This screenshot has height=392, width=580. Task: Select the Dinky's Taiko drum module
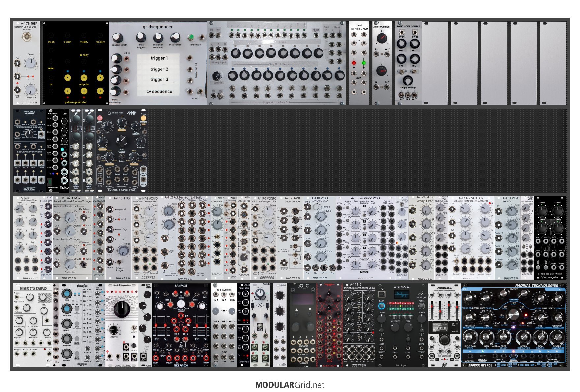pos(33,325)
